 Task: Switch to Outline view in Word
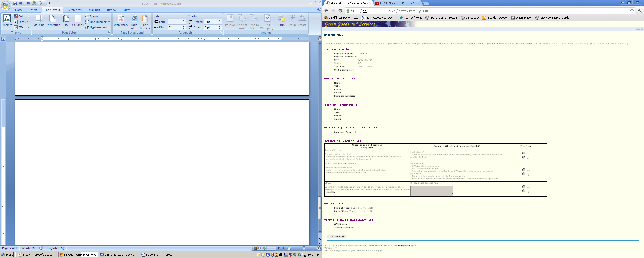click(x=269, y=248)
